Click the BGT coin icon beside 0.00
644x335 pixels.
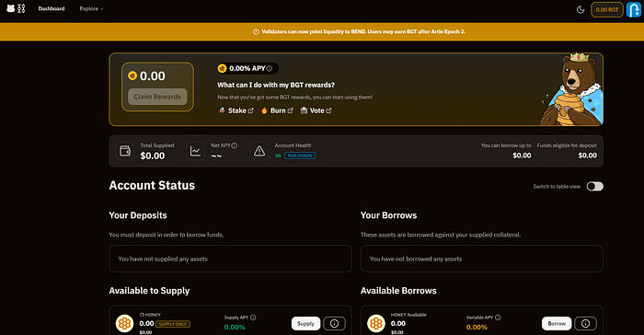point(132,75)
